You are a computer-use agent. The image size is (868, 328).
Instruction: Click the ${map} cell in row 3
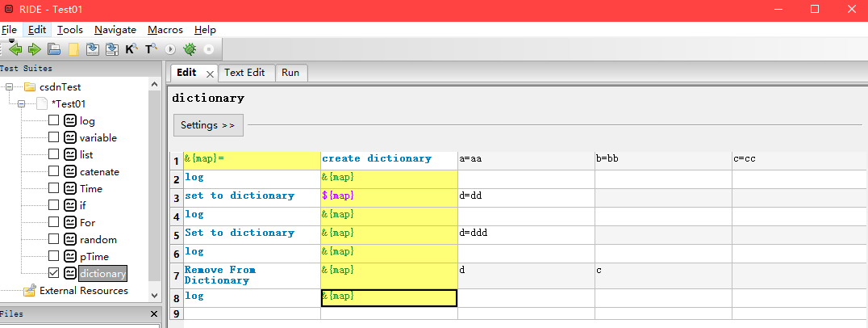(389, 198)
